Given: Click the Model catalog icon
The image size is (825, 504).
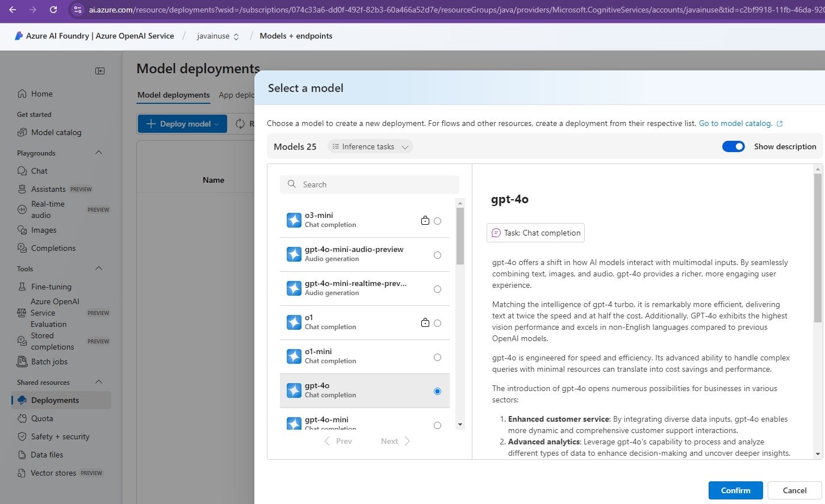Looking at the screenshot, I should pyautogui.click(x=22, y=132).
